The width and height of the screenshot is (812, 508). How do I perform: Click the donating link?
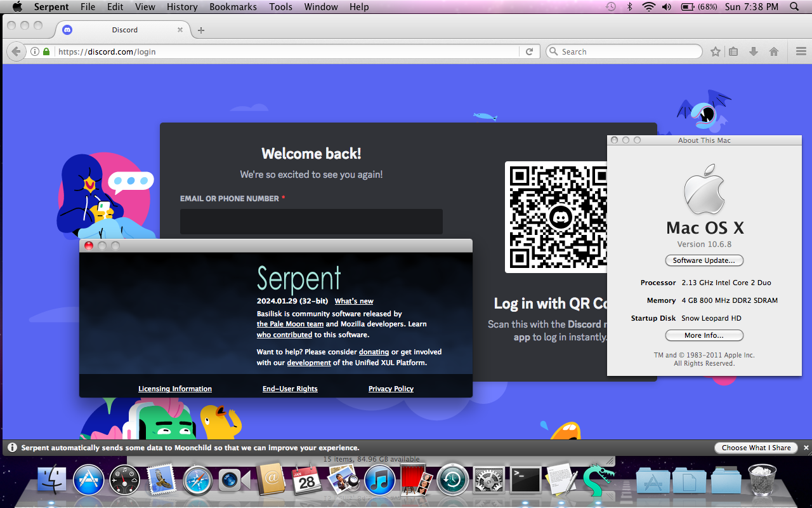tap(374, 352)
